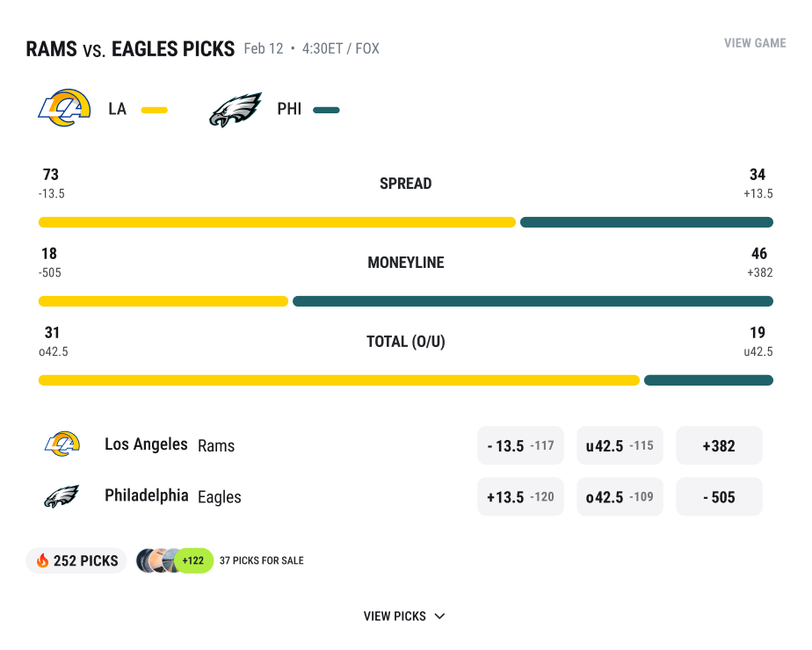Choose the +382 moneyline button
The width and height of the screenshot is (812, 650).
click(719, 445)
